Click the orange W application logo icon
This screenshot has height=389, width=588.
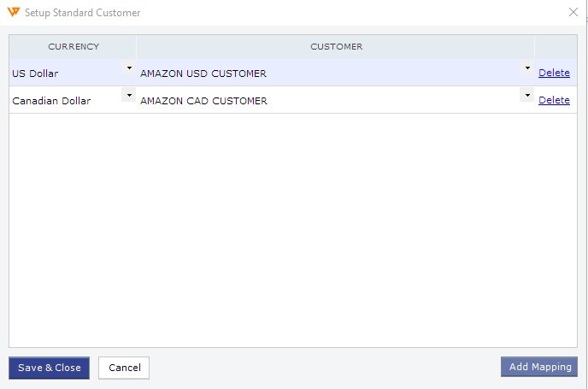tap(13, 12)
